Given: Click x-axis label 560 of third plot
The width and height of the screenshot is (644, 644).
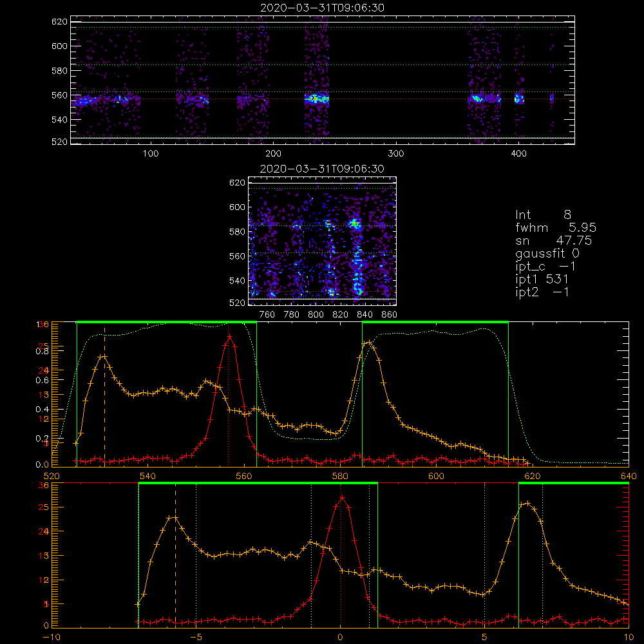Looking at the screenshot, I should (244, 476).
